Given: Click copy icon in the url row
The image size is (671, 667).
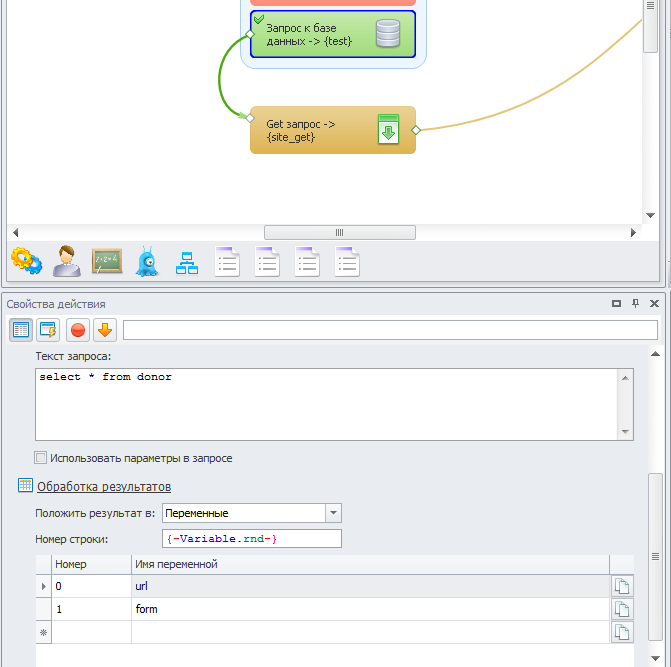Looking at the screenshot, I should 622,586.
